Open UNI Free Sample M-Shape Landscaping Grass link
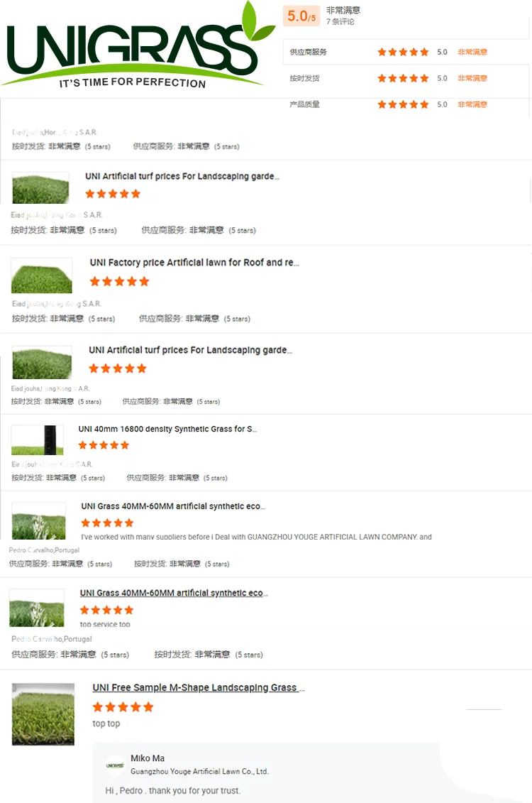The height and width of the screenshot is (803, 532). [199, 688]
